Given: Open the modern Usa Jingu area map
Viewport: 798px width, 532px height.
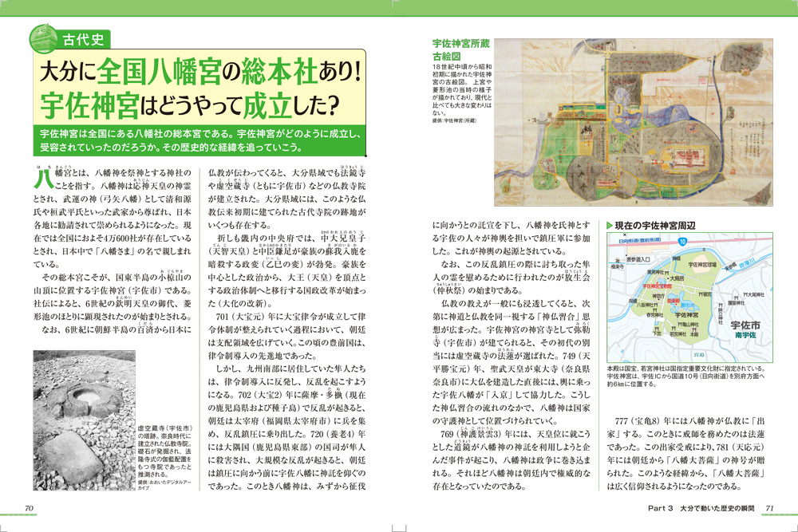Looking at the screenshot, I should click(x=689, y=298).
